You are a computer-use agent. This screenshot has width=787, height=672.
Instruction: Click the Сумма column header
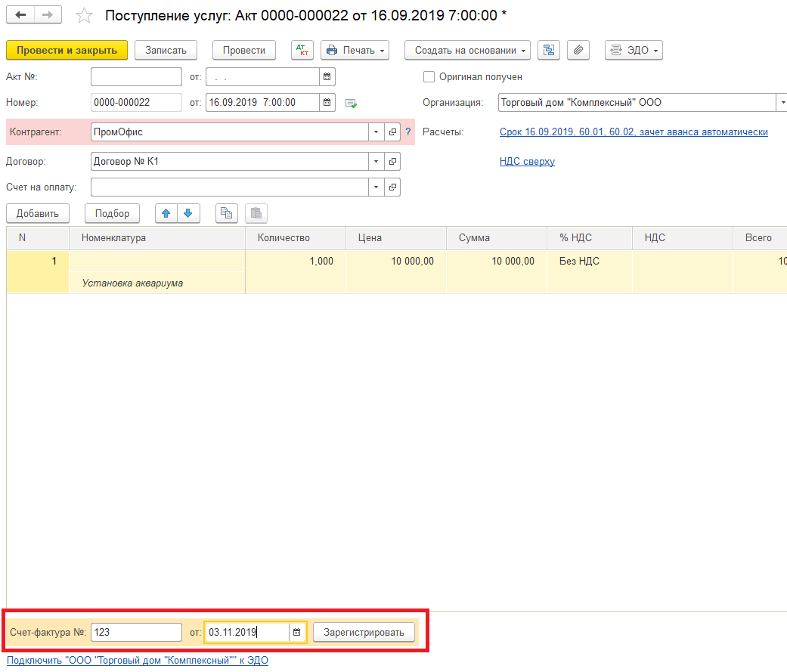pos(497,238)
